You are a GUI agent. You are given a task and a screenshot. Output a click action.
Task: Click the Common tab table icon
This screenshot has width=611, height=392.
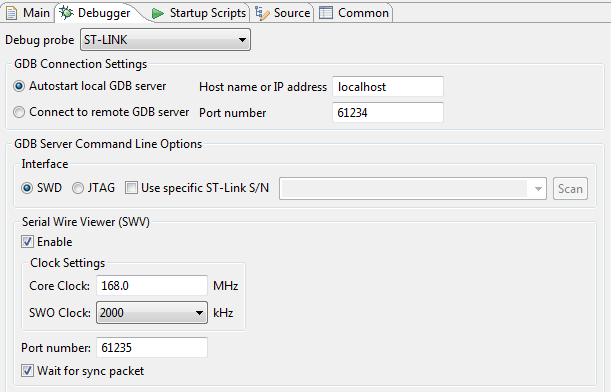click(326, 13)
